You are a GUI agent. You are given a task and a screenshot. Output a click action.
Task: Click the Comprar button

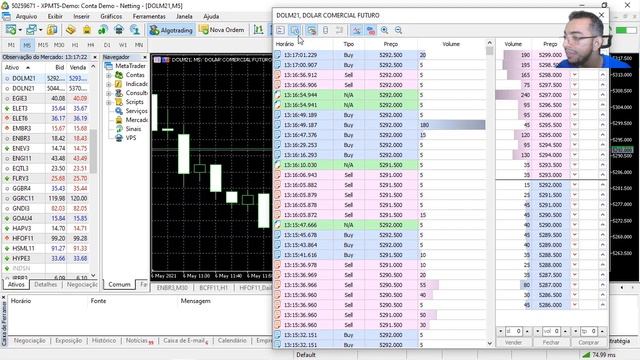tap(589, 342)
